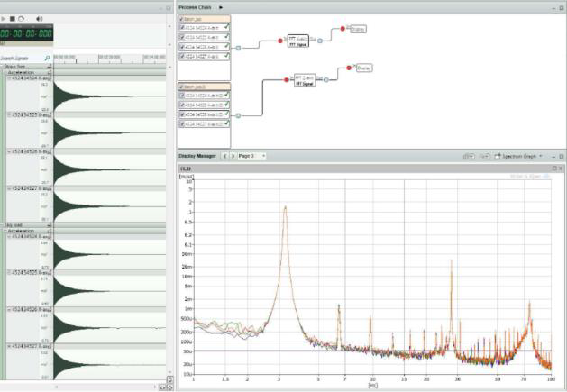Click the Scale & Type graph button
567x392 pixels.
pos(529,177)
